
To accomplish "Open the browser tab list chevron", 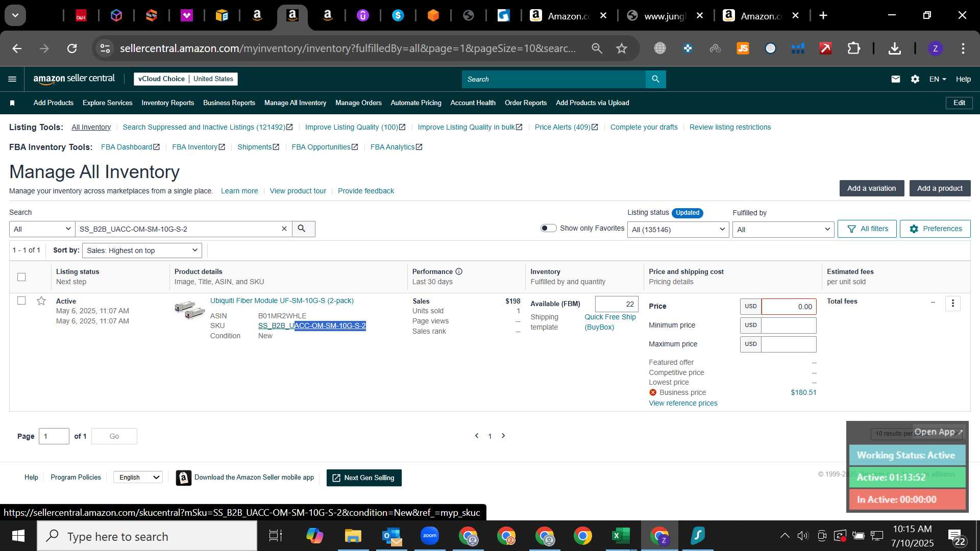I will tap(15, 15).
